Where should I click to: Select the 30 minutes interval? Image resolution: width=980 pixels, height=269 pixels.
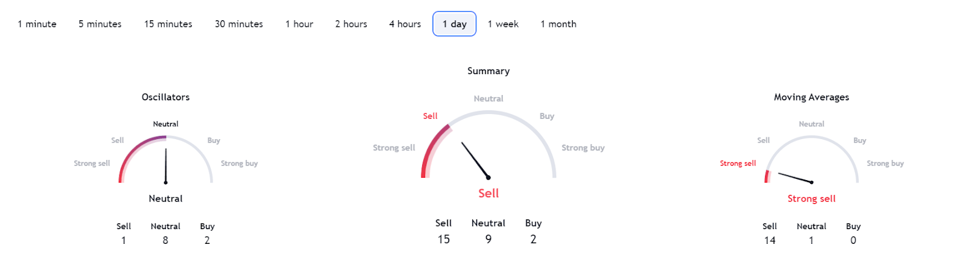point(239,24)
